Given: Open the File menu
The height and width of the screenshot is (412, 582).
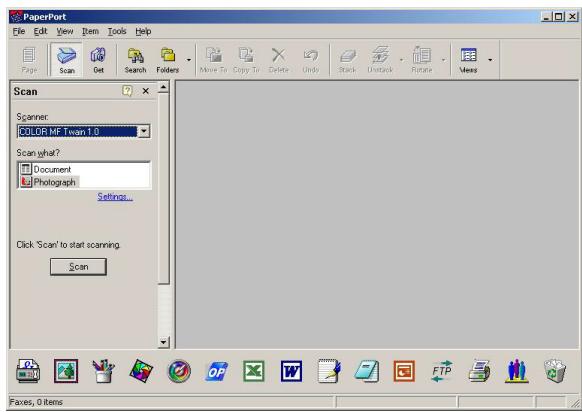Looking at the screenshot, I should [19, 32].
